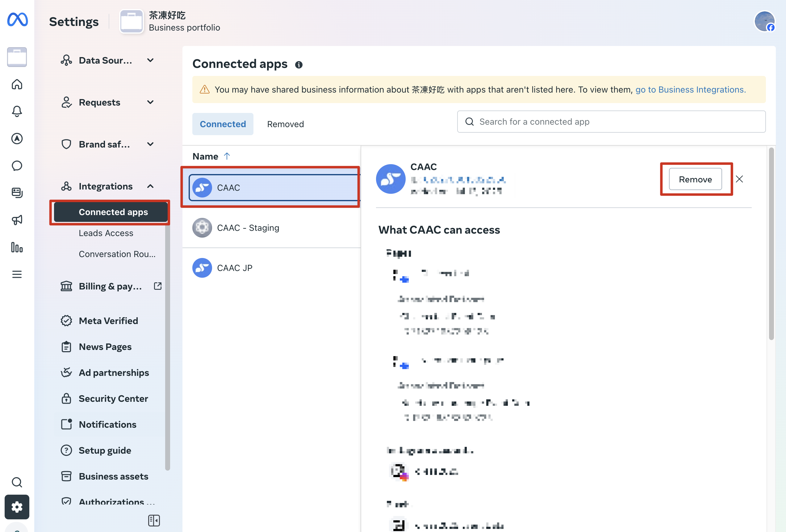Expand Requests section

pos(107,102)
